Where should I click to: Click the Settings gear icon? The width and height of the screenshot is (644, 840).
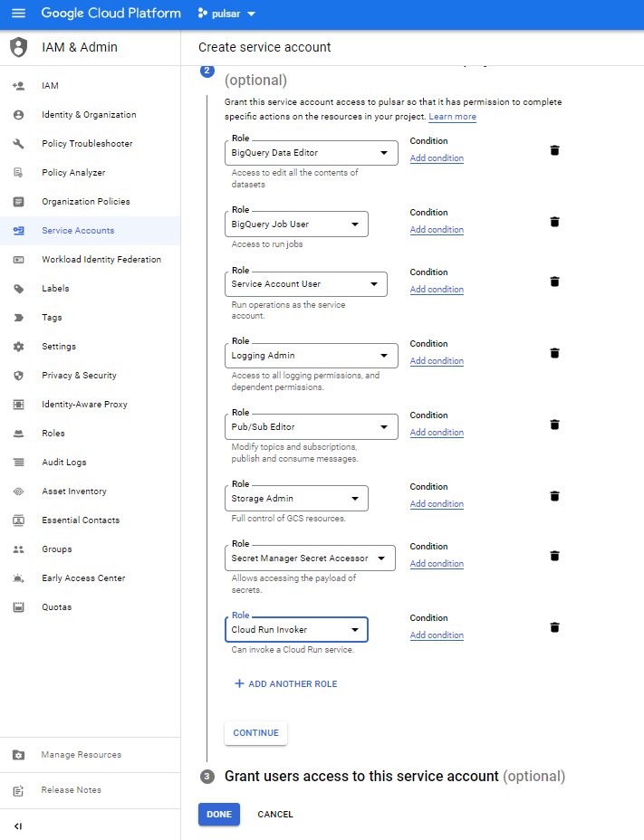(19, 346)
